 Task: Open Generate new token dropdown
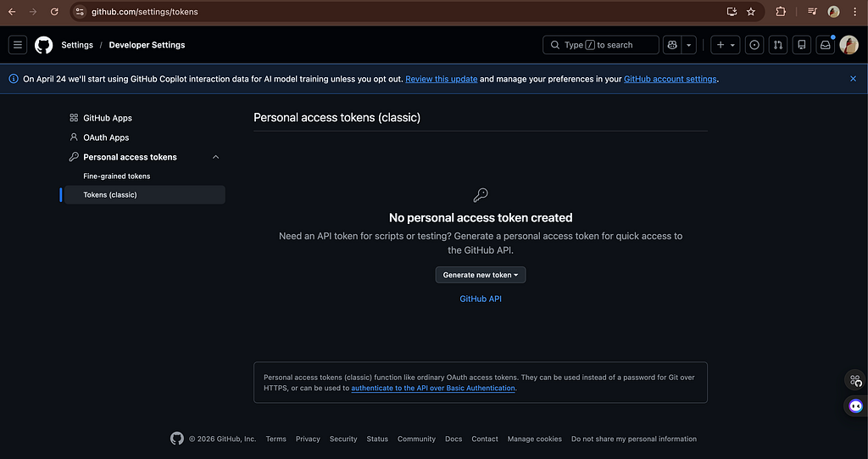tap(481, 275)
